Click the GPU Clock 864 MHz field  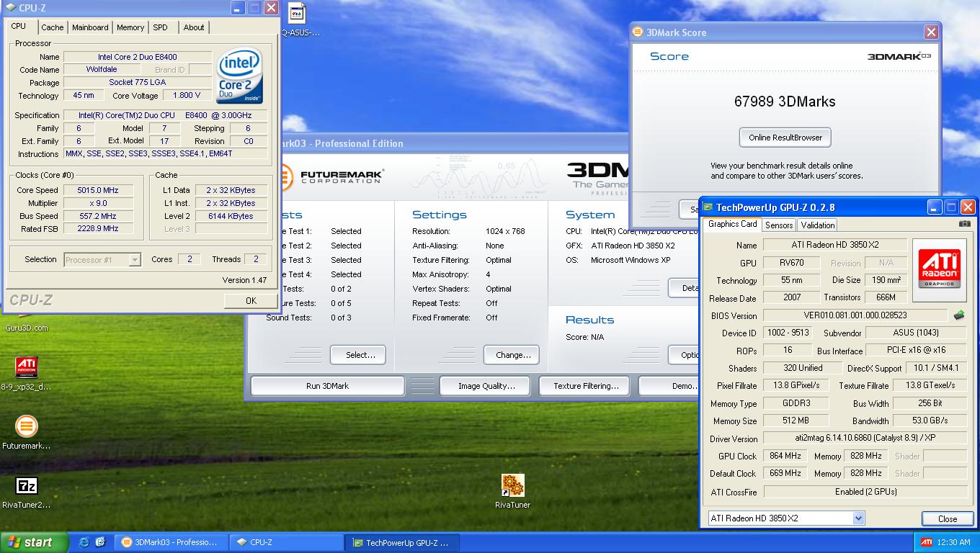(x=785, y=457)
